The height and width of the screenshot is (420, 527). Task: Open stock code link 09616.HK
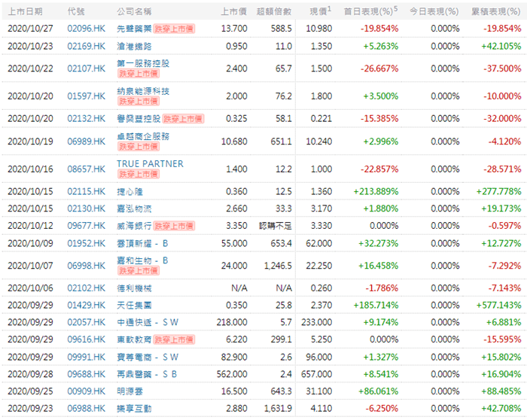86,339
